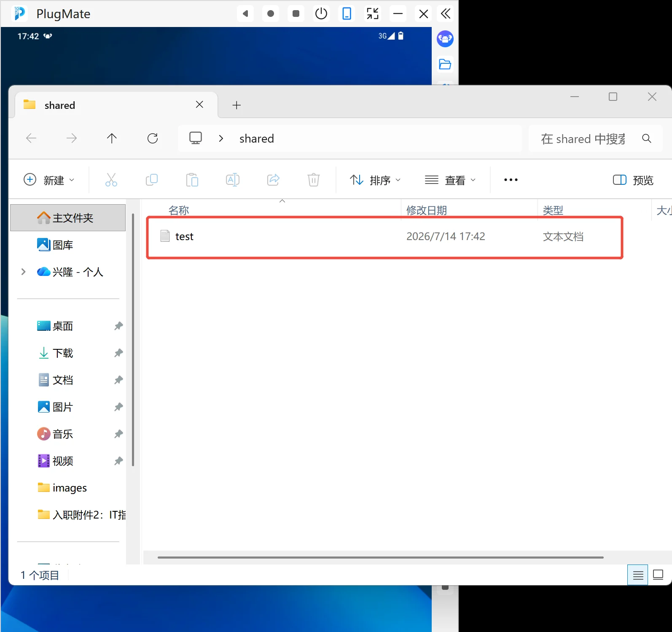Unpin 图片 using its pin icon
The image size is (672, 632).
coord(118,407)
